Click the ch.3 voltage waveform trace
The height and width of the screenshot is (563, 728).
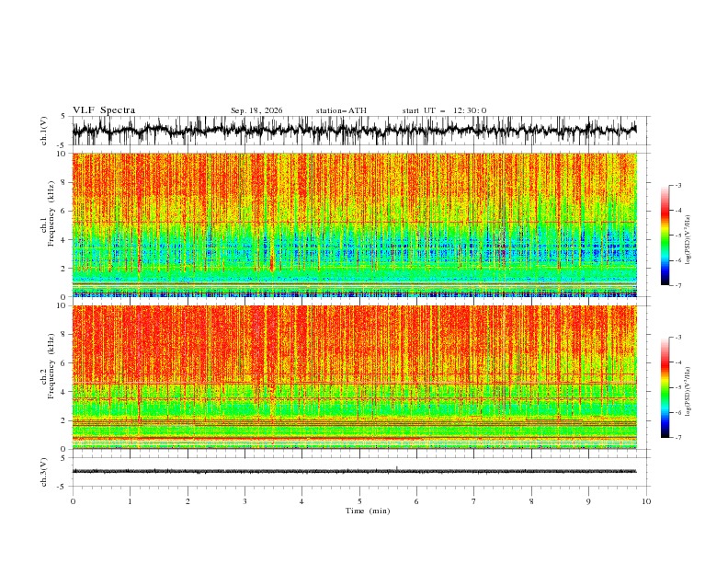354,471
